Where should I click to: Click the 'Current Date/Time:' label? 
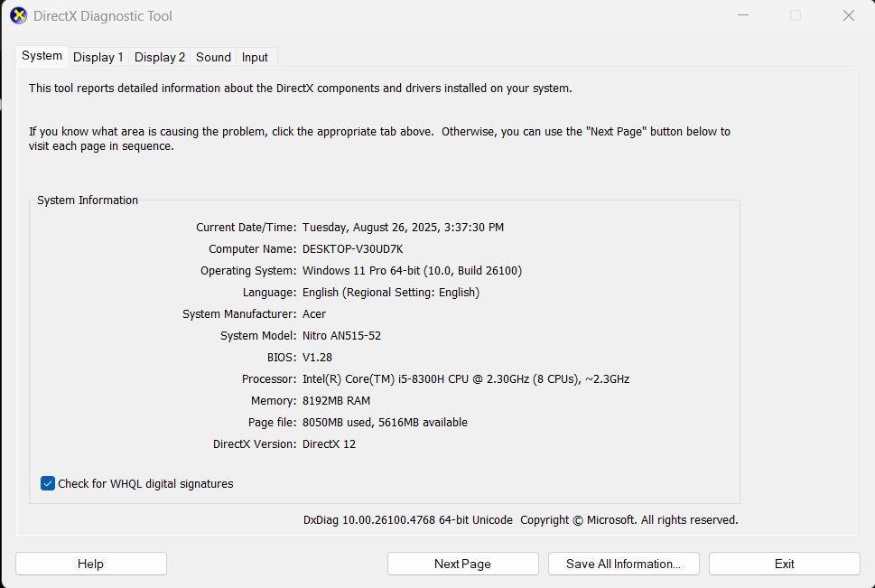(x=247, y=228)
